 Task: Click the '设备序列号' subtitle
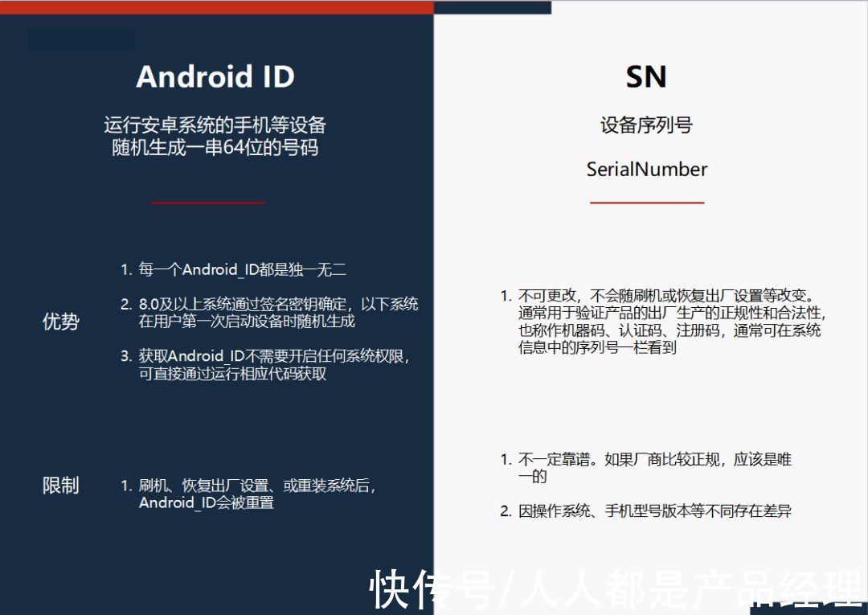pyautogui.click(x=646, y=125)
